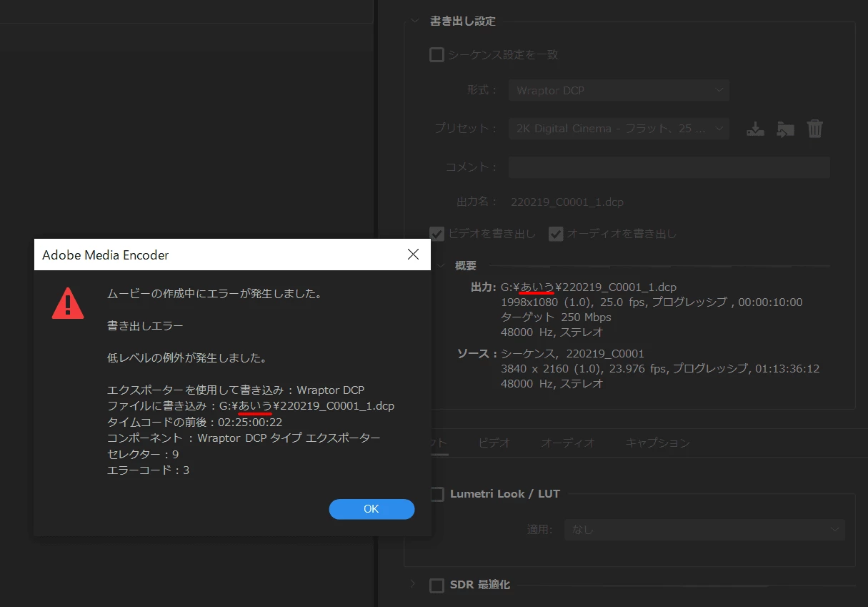Click the ターゲット 250 Mbps text
The height and width of the screenshot is (607, 868).
click(556, 317)
